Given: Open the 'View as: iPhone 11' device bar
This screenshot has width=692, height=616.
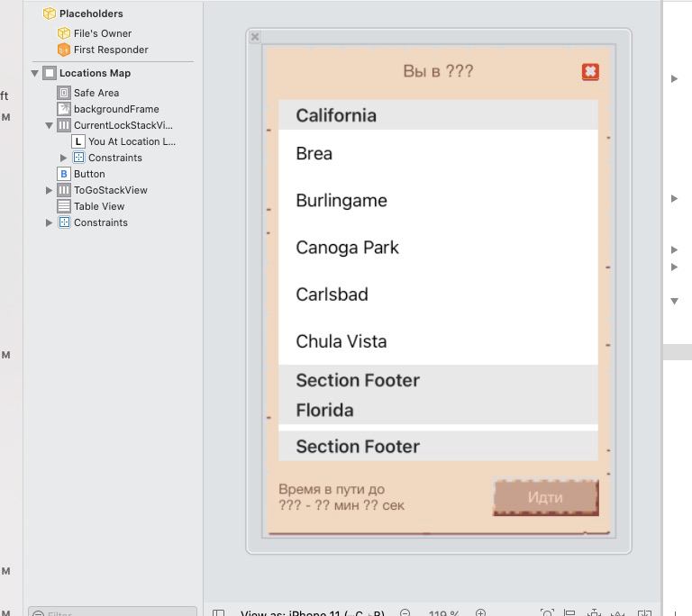Looking at the screenshot, I should tap(313, 612).
